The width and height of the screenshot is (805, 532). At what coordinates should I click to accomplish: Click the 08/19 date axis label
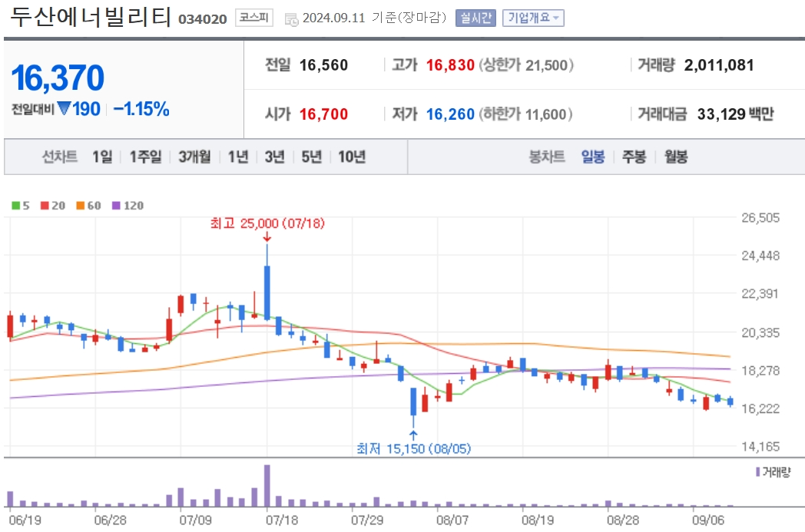538,520
